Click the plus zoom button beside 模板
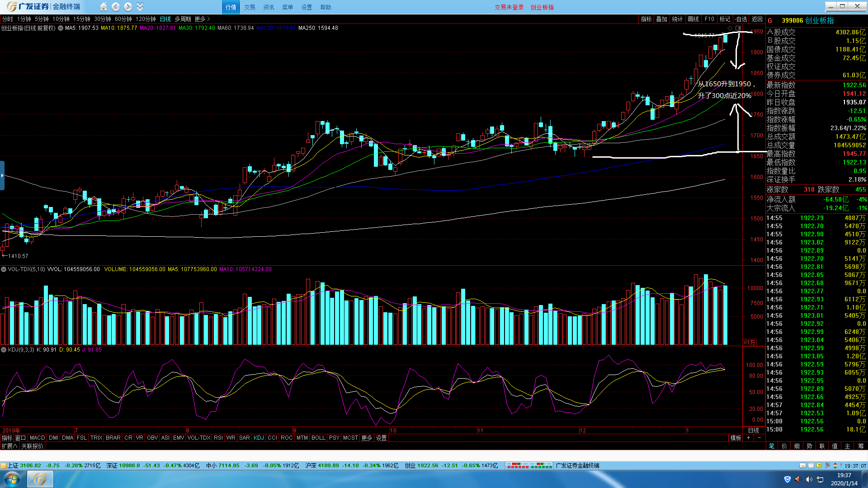This screenshot has width=868, height=488. [749, 438]
